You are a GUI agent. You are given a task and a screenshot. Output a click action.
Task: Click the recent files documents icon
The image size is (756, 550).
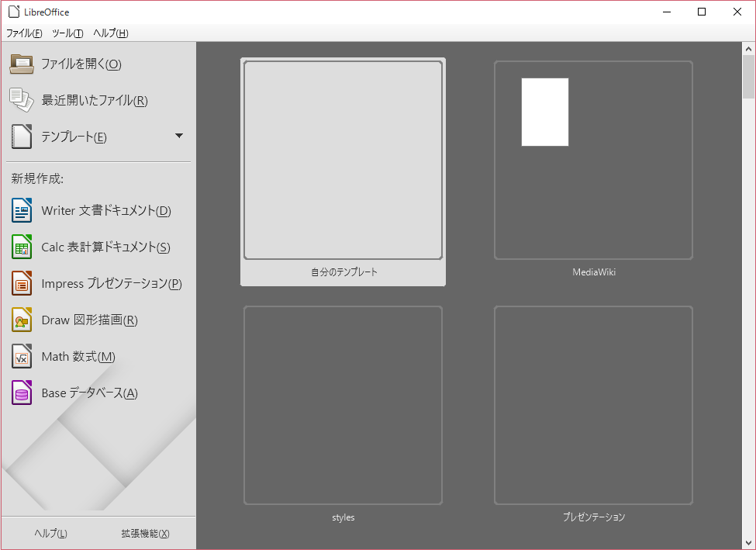point(22,100)
